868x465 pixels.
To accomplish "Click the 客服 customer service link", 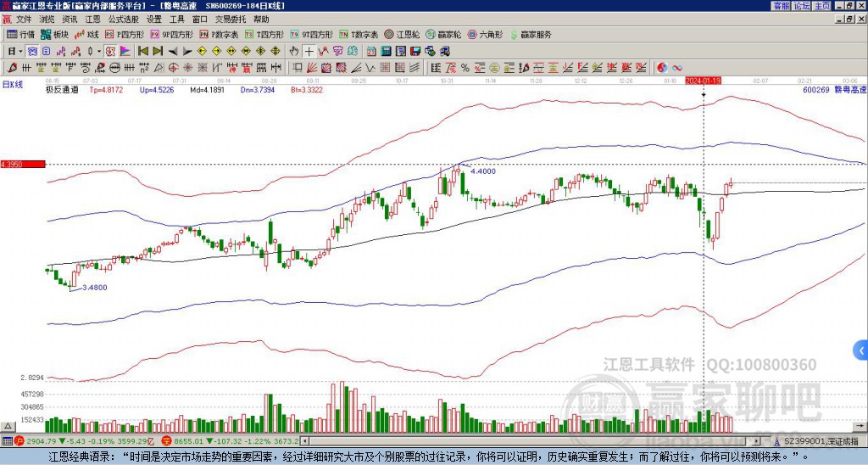I will [x=781, y=6].
